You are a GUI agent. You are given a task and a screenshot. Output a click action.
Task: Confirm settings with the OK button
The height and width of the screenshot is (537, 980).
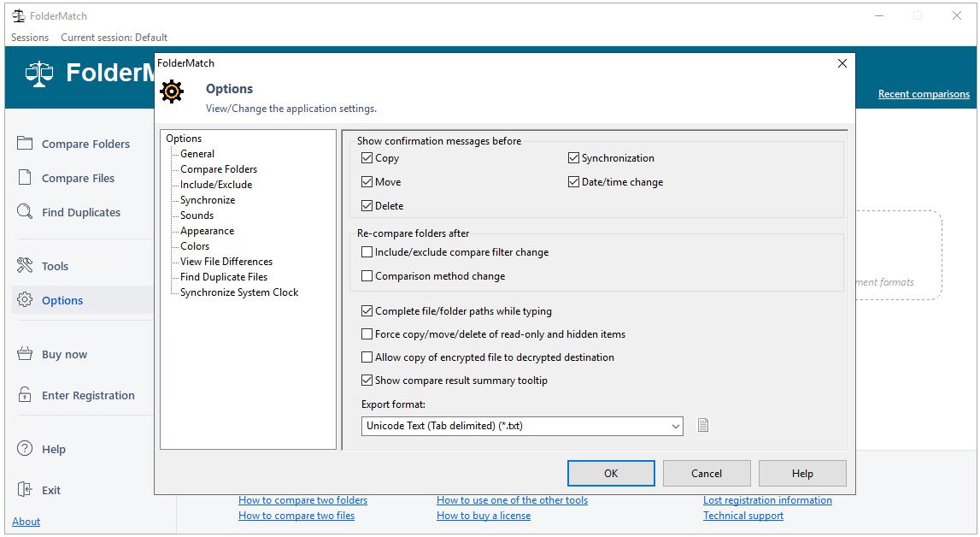coord(611,473)
